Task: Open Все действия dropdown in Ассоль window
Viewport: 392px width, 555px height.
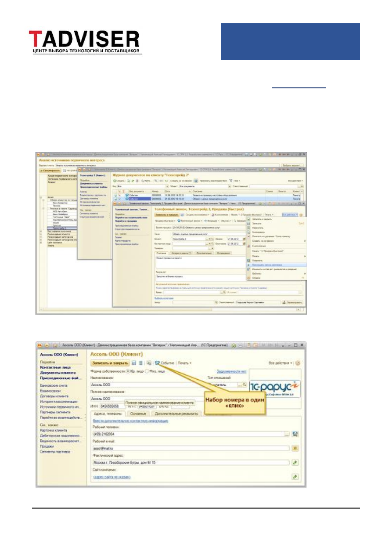Action: point(281,363)
